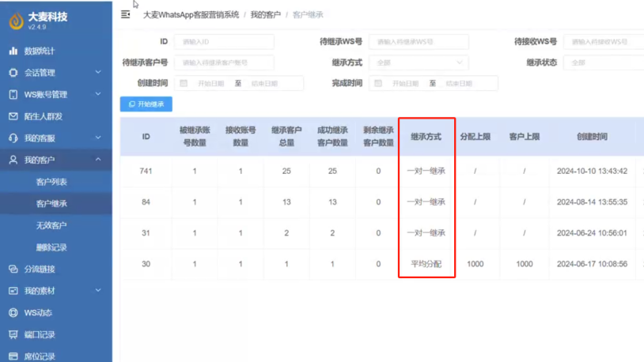This screenshot has width=644, height=362.
Task: Click 完成时间 end date field
Action: [460, 83]
